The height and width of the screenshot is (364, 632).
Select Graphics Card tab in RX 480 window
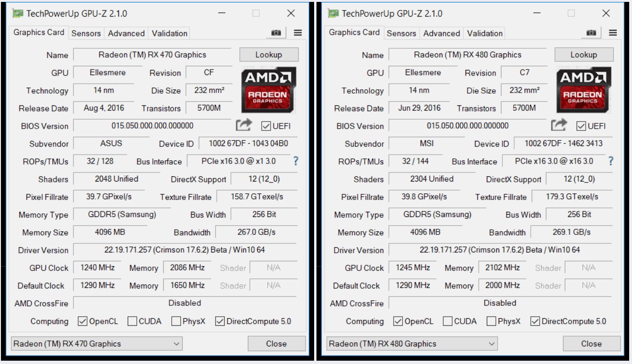[x=354, y=32]
